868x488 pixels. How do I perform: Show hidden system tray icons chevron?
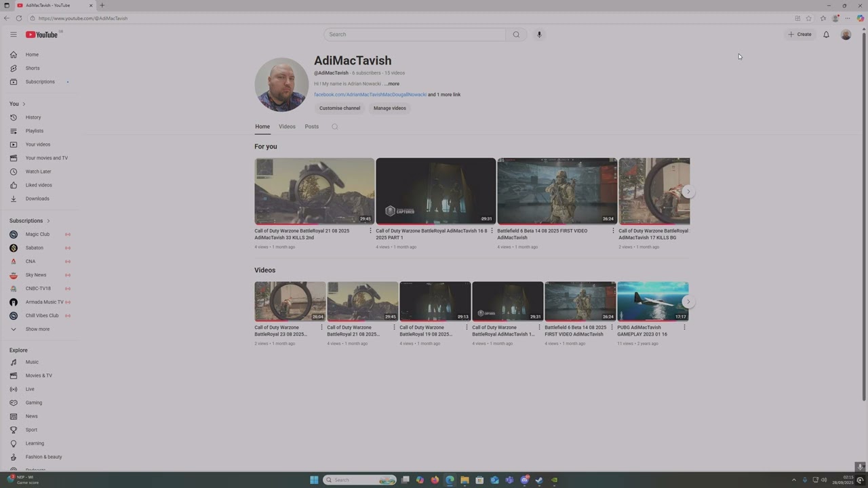click(794, 480)
